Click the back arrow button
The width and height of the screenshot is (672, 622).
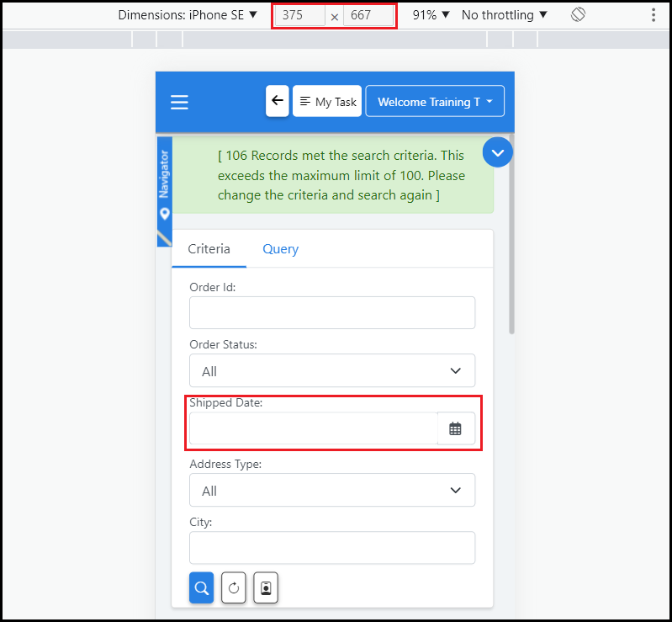(x=278, y=101)
